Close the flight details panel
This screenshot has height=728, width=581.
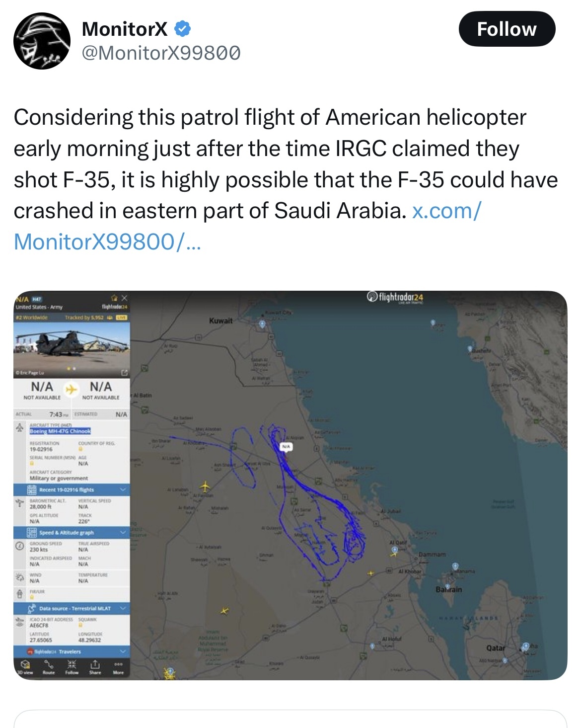125,298
